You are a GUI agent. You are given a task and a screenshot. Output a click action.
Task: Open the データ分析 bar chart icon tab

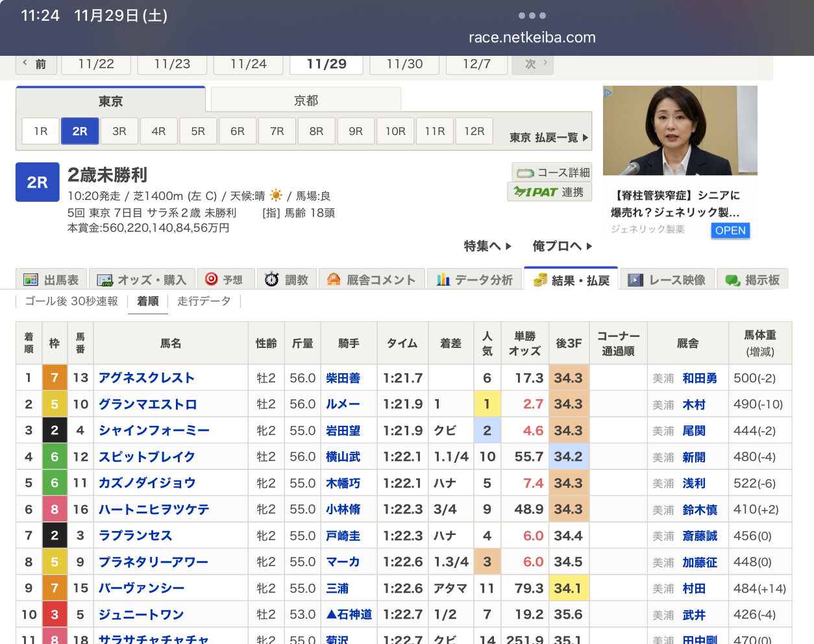(x=475, y=280)
